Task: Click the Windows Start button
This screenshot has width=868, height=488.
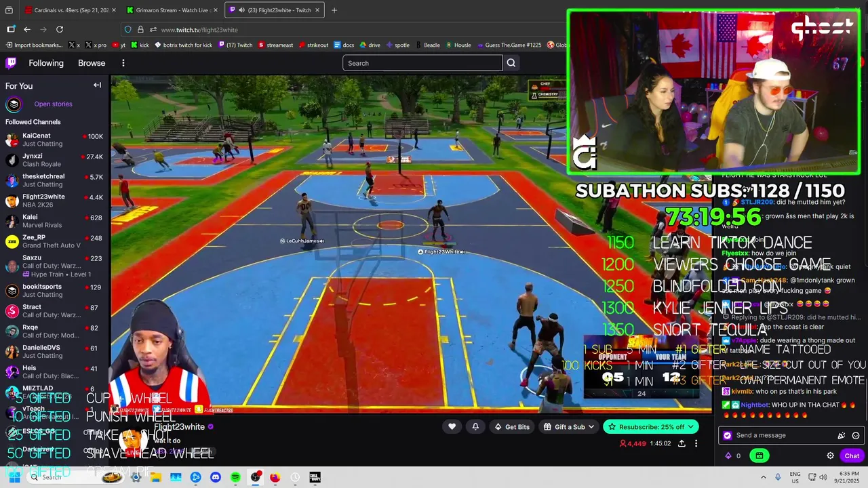Action: [x=14, y=477]
